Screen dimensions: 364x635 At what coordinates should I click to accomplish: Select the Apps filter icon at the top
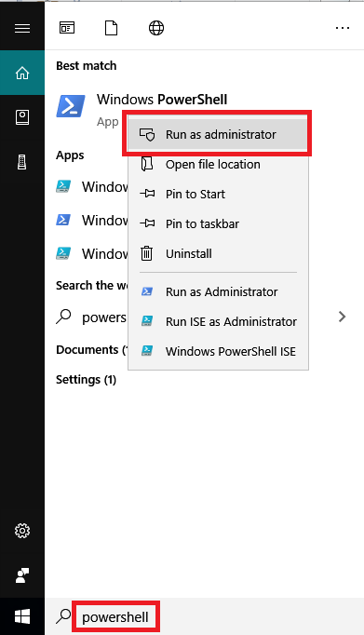[67, 28]
